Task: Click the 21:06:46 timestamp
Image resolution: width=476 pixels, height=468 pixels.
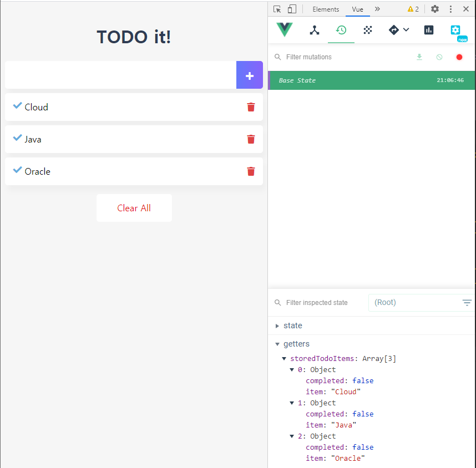Action: (450, 80)
